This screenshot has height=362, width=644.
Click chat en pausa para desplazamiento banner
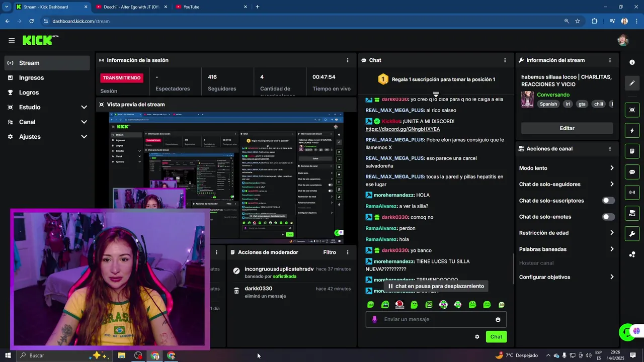[x=436, y=286]
